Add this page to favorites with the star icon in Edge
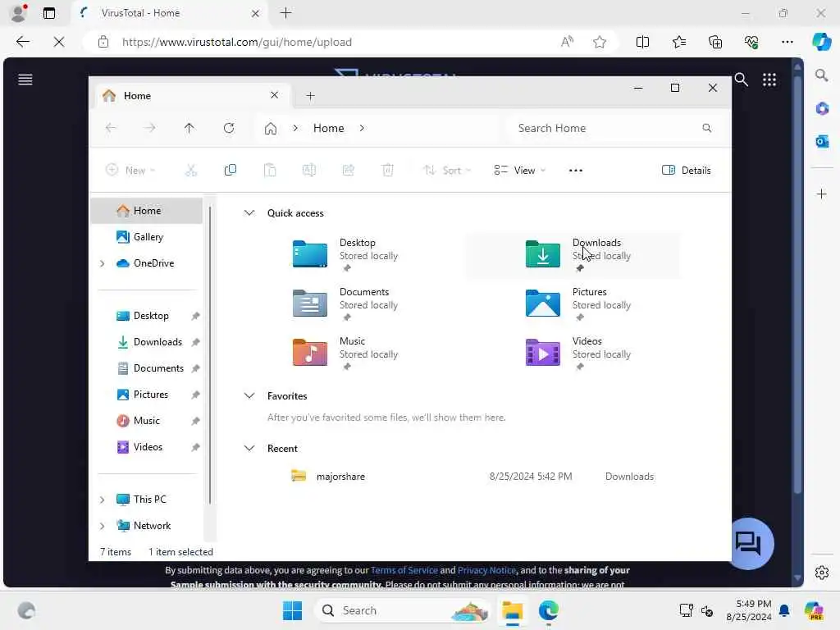This screenshot has width=840, height=630. pos(600,42)
